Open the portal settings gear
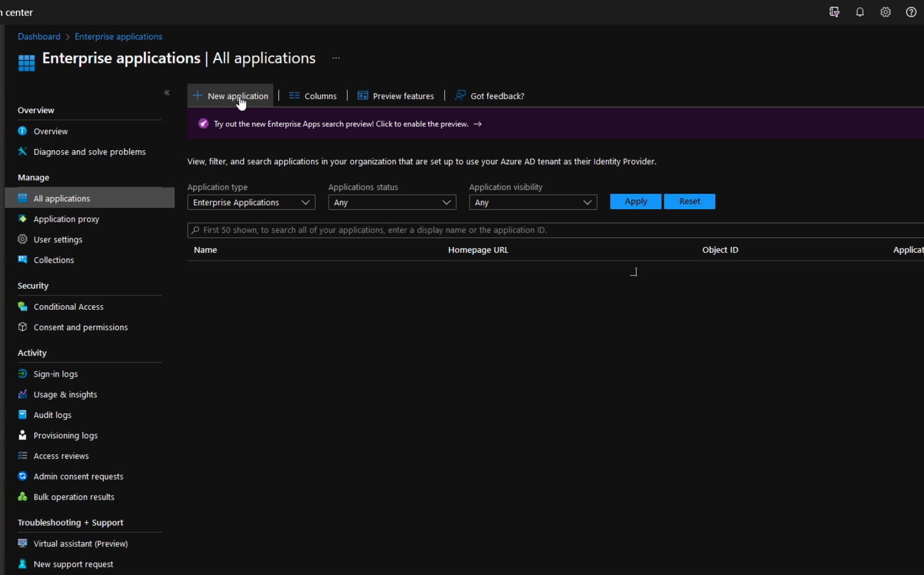924x575 pixels. 886,12
